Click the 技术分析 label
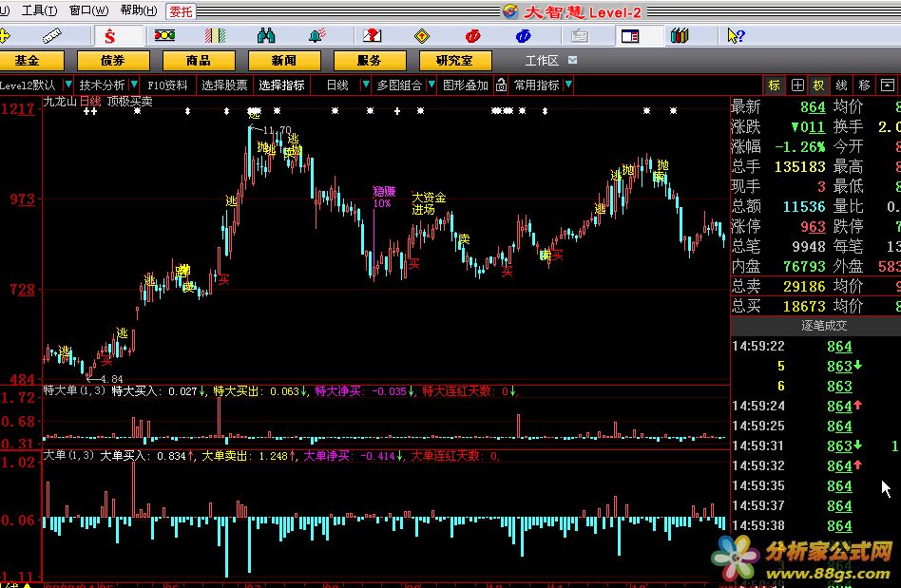This screenshot has height=588, width=901. (x=102, y=85)
